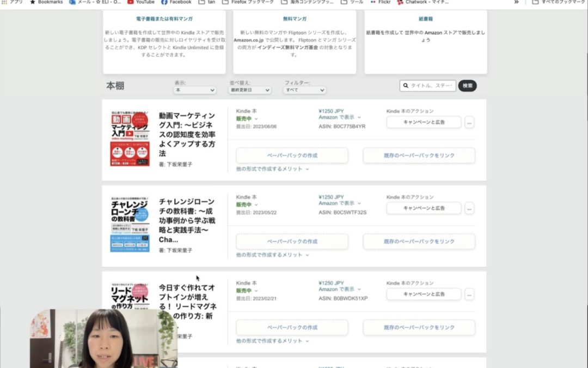This screenshot has height=368, width=588.
Task: Click キャンペーンと広告 for 動画マーケティング入門
Action: tap(425, 122)
